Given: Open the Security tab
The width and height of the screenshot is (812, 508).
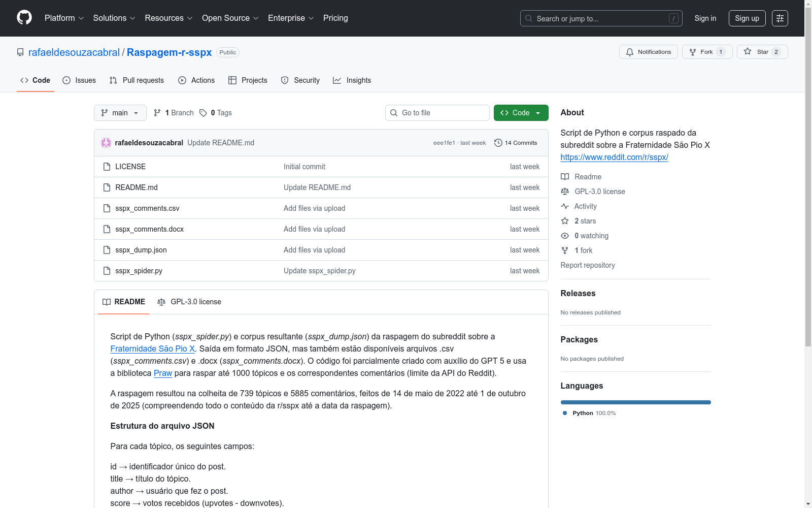Looking at the screenshot, I should click(x=300, y=80).
